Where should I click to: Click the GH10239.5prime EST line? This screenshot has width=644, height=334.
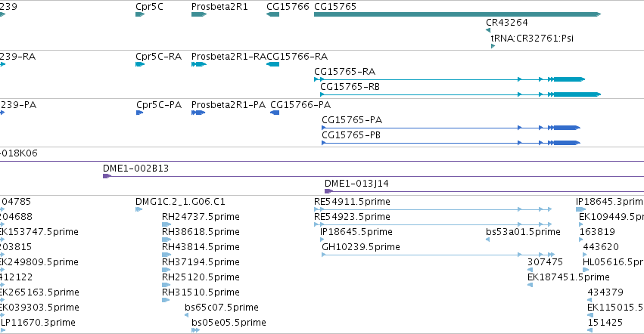pos(438,255)
